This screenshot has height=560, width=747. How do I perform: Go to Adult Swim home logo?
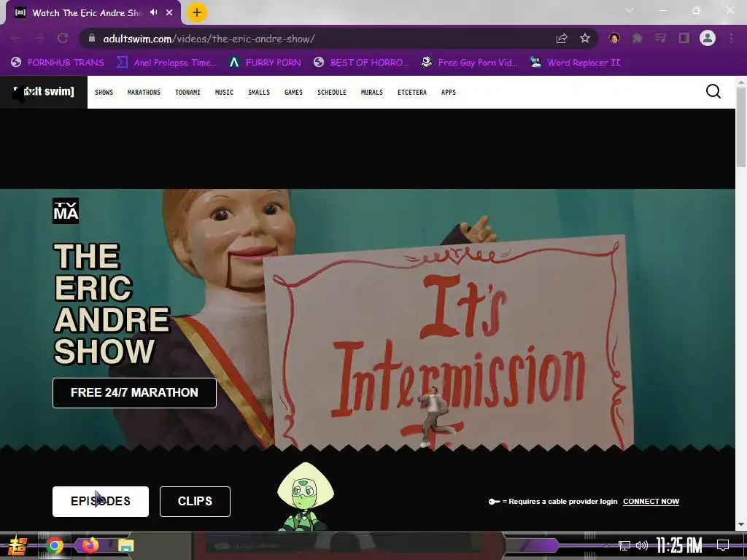[x=44, y=92]
